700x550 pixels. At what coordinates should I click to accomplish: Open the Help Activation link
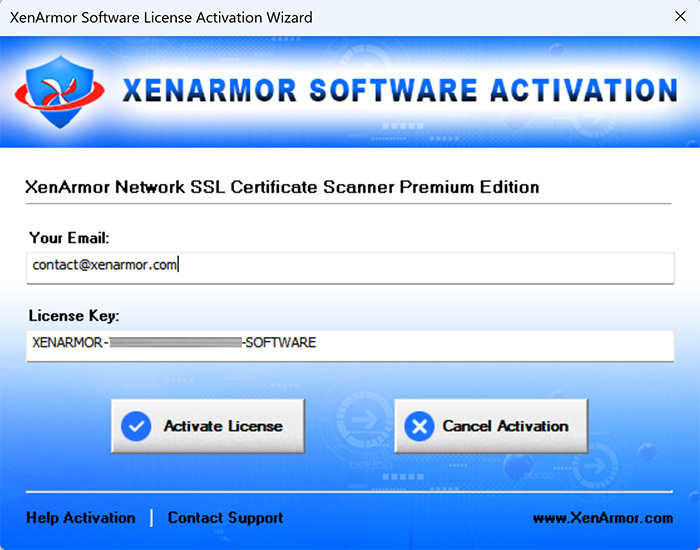pos(81,518)
